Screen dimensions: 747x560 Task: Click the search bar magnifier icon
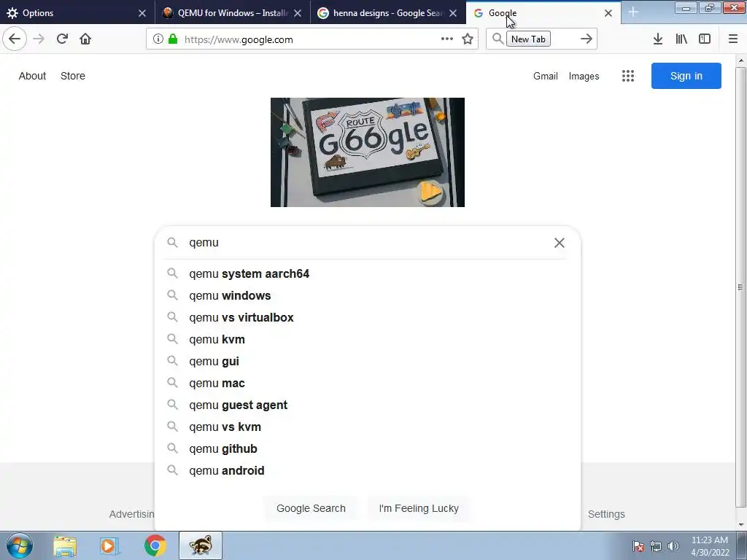pos(498,39)
